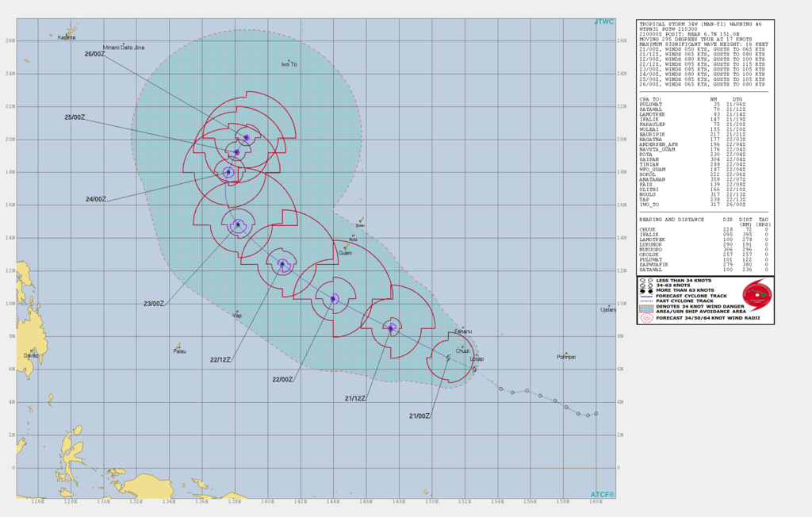The width and height of the screenshot is (812, 517).
Task: Click the 21/12Z callout label
Action: click(355, 399)
